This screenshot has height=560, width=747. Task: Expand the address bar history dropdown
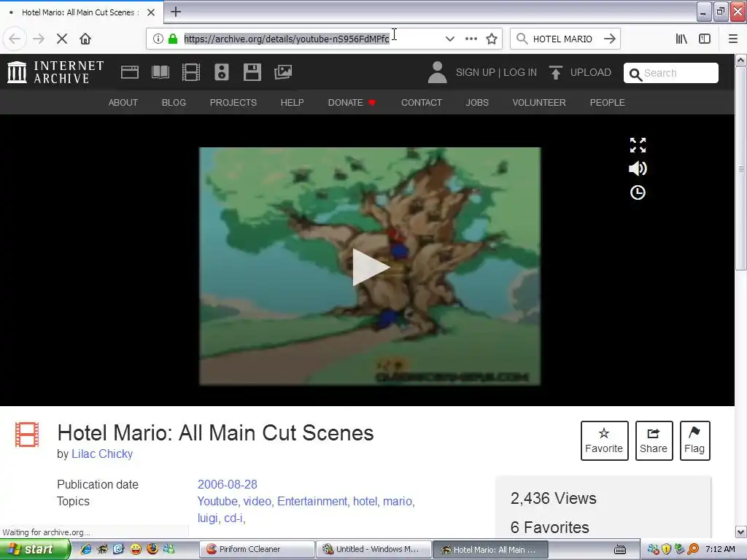449,39
